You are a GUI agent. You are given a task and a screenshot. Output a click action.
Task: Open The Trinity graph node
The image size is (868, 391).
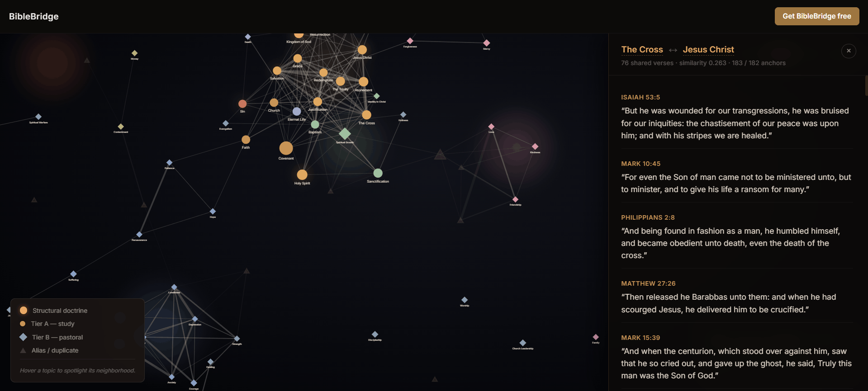coord(341,81)
